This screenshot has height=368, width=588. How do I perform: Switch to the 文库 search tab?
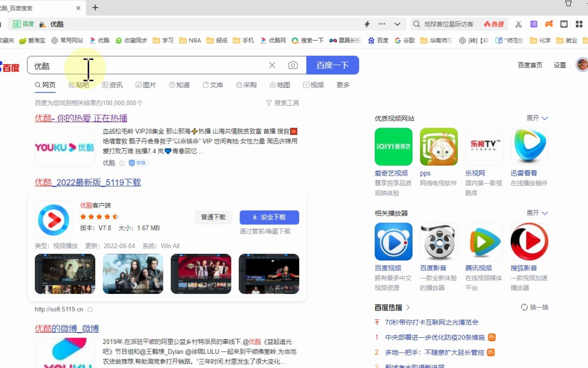coord(213,85)
